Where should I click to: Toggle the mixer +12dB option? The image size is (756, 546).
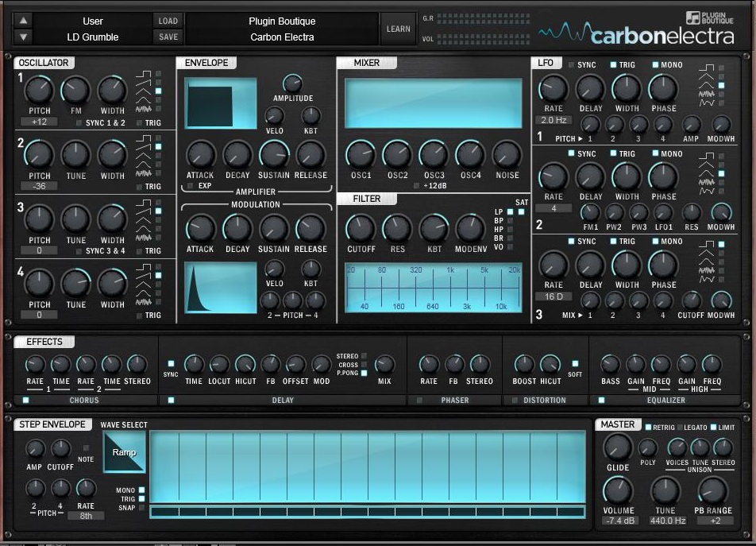pyautogui.click(x=416, y=186)
